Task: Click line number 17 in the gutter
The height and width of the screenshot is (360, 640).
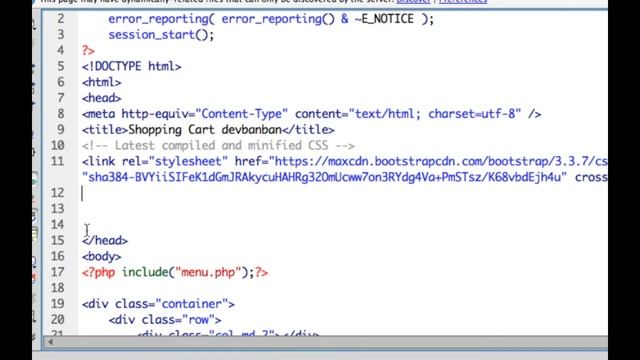Action: tap(58, 272)
